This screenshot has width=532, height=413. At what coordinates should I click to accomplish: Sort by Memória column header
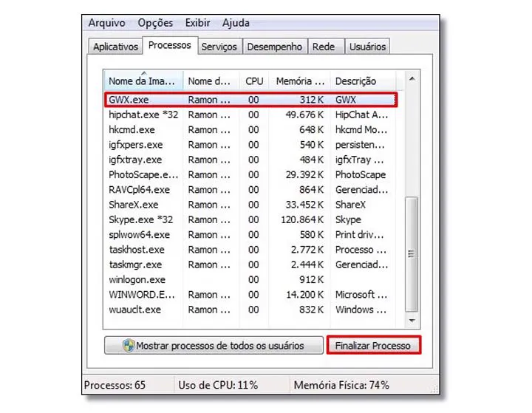pyautogui.click(x=299, y=81)
